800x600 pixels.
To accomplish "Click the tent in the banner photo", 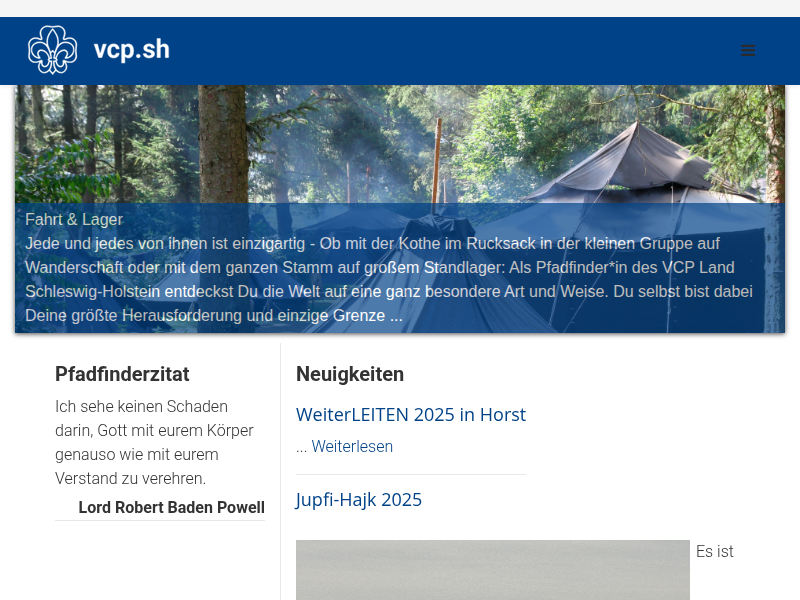I will coord(638,163).
